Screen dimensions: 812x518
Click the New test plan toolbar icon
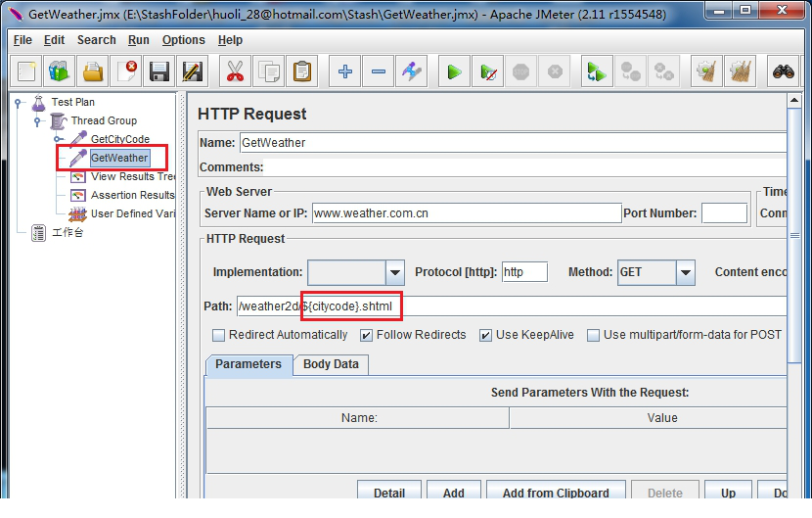coord(27,71)
